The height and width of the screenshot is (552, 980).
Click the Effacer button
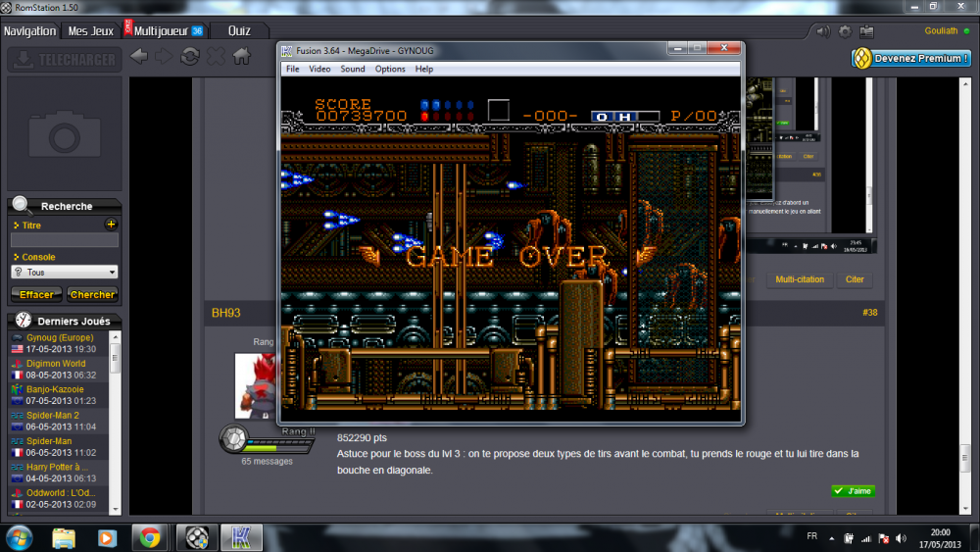37,294
